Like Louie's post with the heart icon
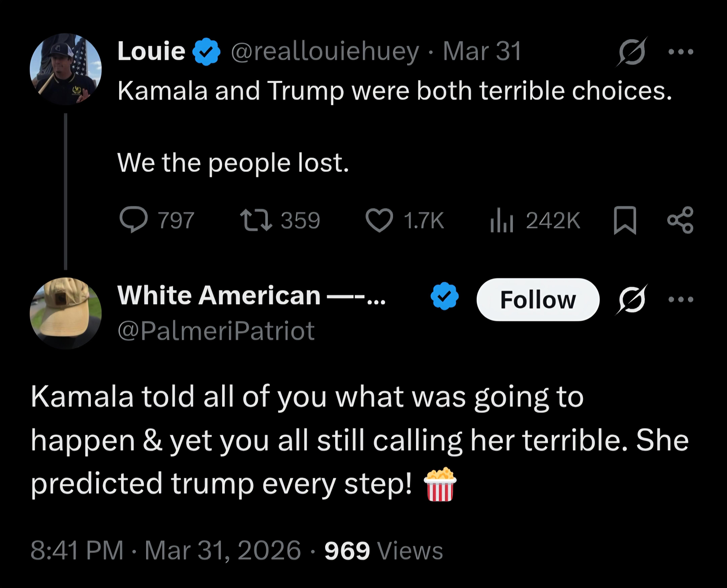Image resolution: width=727 pixels, height=588 pixels. click(379, 220)
